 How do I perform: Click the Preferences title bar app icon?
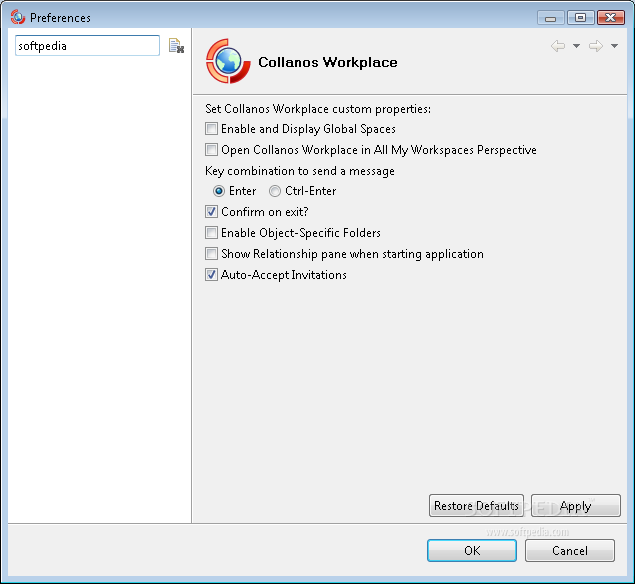(18, 17)
